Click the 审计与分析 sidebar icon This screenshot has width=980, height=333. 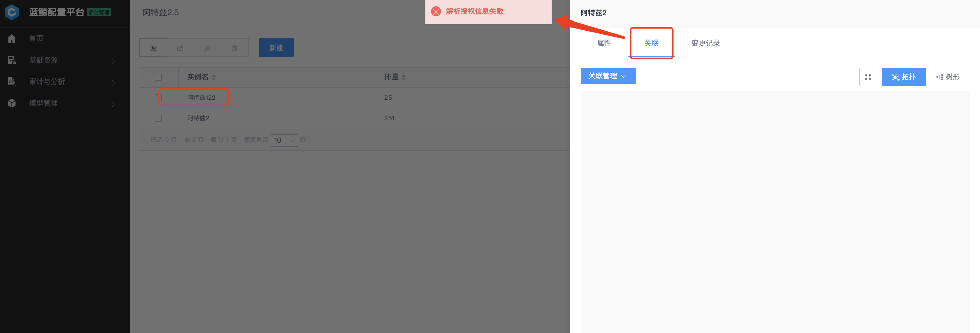click(12, 81)
